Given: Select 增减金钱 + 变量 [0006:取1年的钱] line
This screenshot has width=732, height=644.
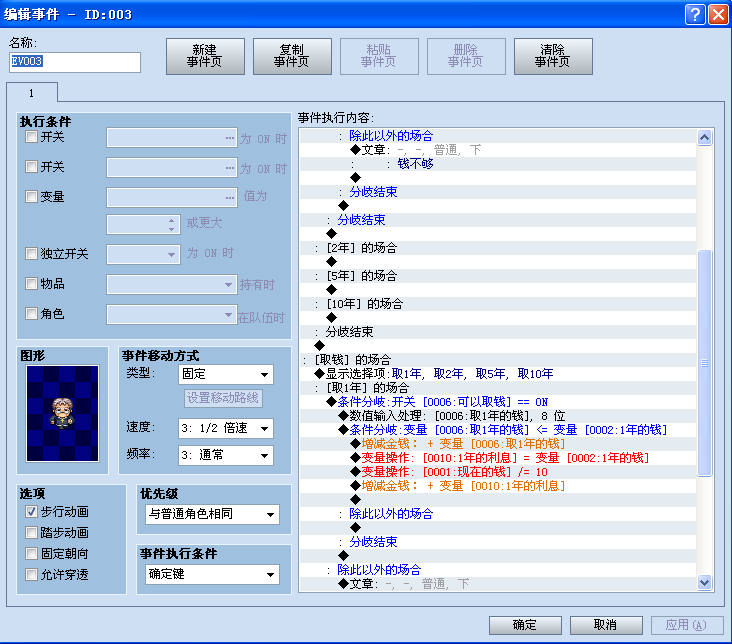Looking at the screenshot, I should 498,444.
